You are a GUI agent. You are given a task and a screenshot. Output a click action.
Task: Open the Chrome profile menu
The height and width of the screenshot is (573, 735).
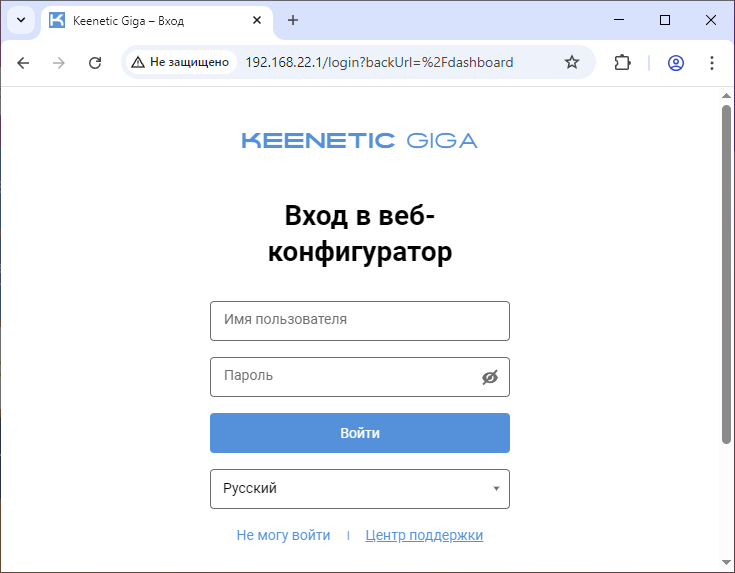[x=676, y=63]
